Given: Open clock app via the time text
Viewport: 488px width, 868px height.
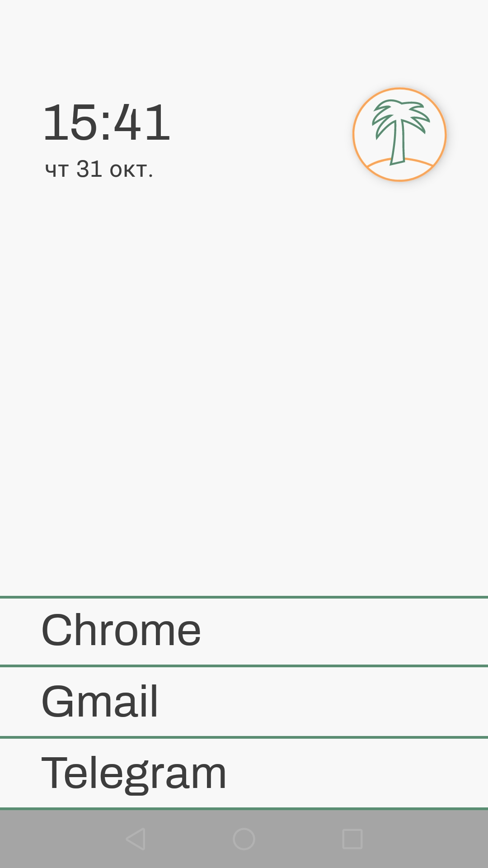Looking at the screenshot, I should (107, 123).
